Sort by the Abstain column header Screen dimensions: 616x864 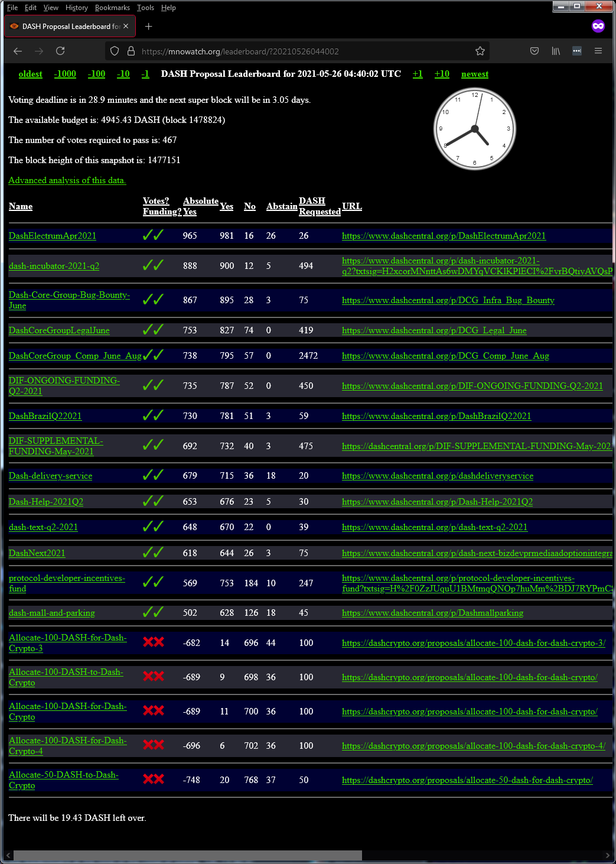tap(282, 206)
